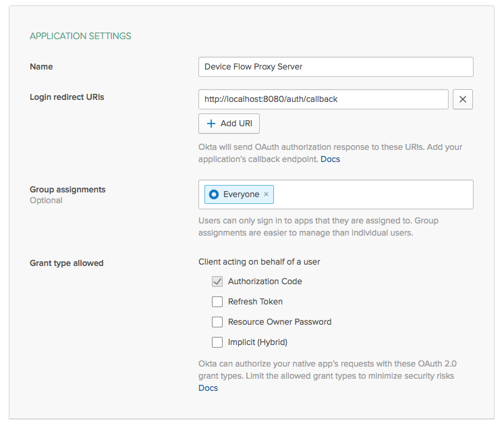Click the Everyone group circle icon
The image size is (504, 428).
point(214,194)
